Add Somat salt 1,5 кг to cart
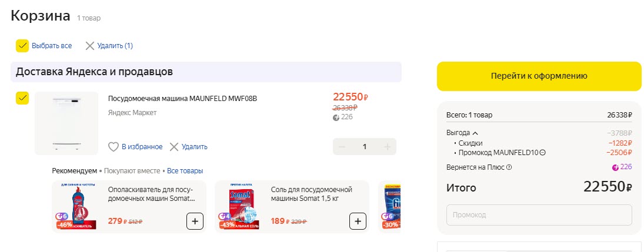Viewport: 644px width, 252px height. pyautogui.click(x=358, y=221)
